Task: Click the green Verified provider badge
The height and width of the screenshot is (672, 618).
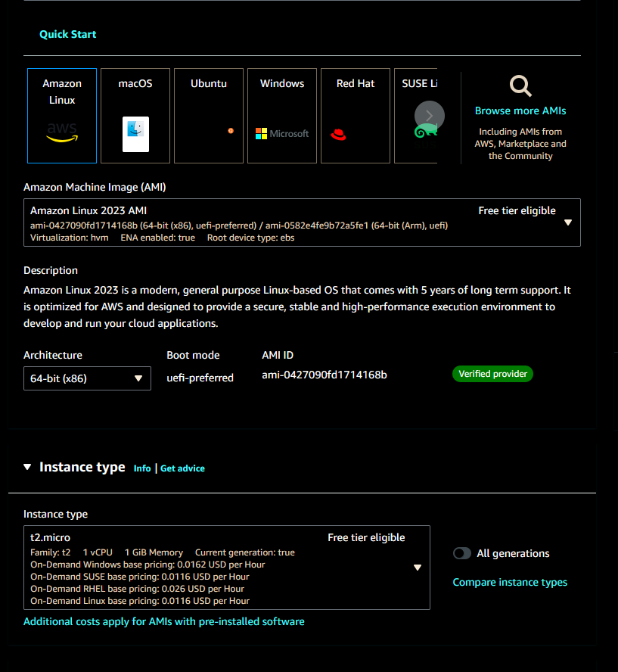Action: click(492, 374)
